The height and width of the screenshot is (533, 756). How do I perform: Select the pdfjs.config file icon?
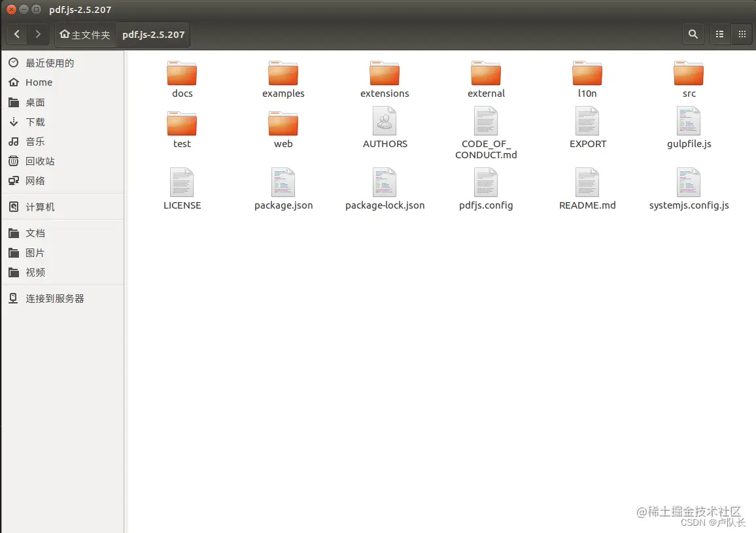[486, 182]
